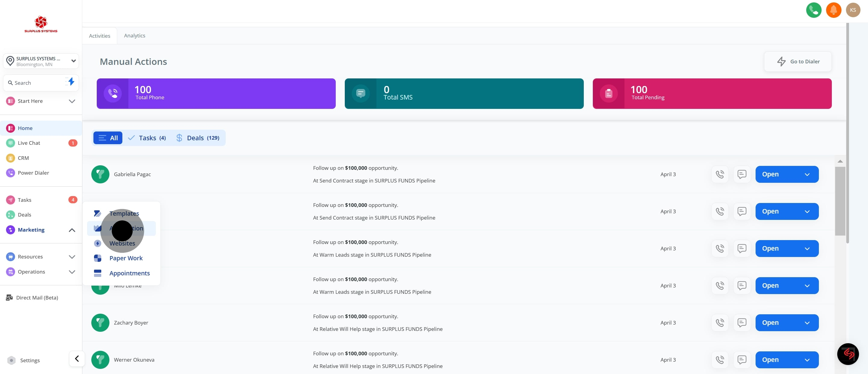Send SMS to Zachary Boyer via message icon
This screenshot has height=374, width=868.
tap(742, 323)
